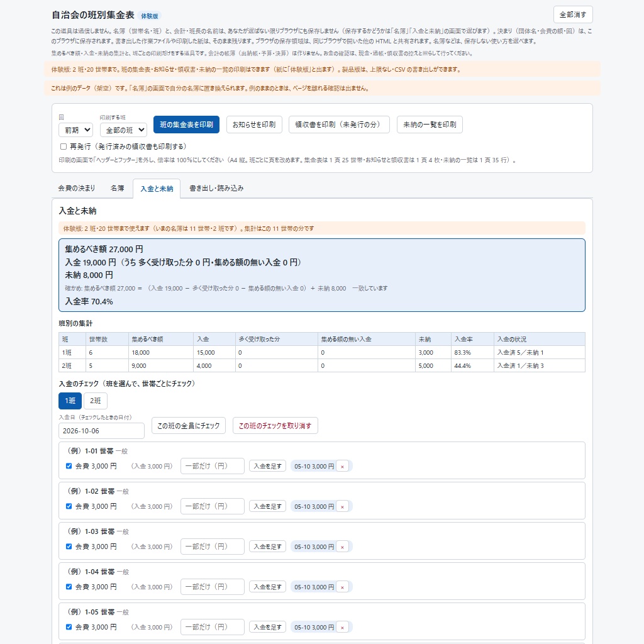
Task: Focus the 一部だけ amount field for household 1-01
Action: 213,466
